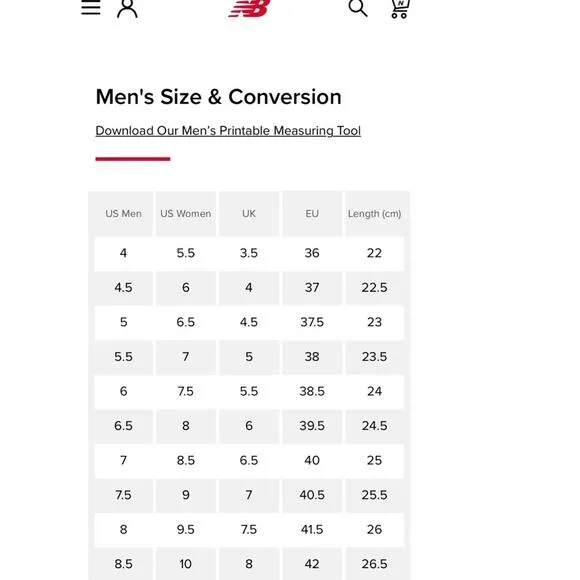Select the US Women column header
The width and height of the screenshot is (580, 580).
186,213
